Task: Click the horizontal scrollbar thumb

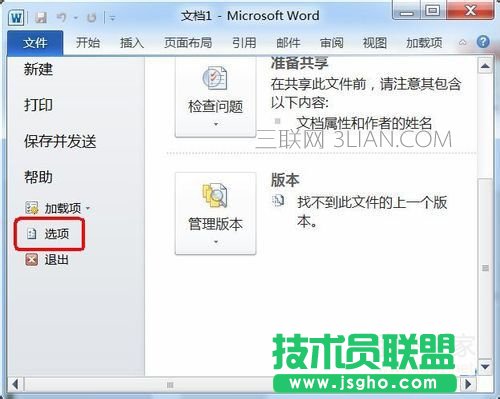Action: pyautogui.click(x=170, y=385)
